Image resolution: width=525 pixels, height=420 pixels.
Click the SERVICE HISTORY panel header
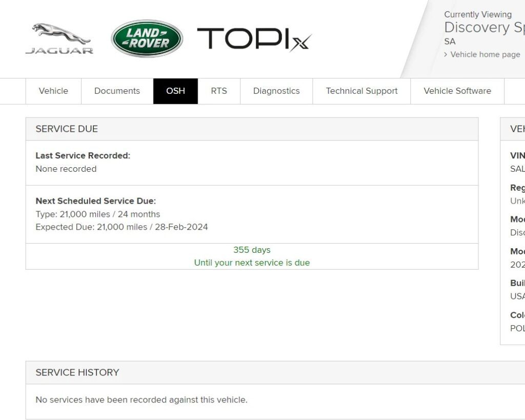tap(275, 373)
